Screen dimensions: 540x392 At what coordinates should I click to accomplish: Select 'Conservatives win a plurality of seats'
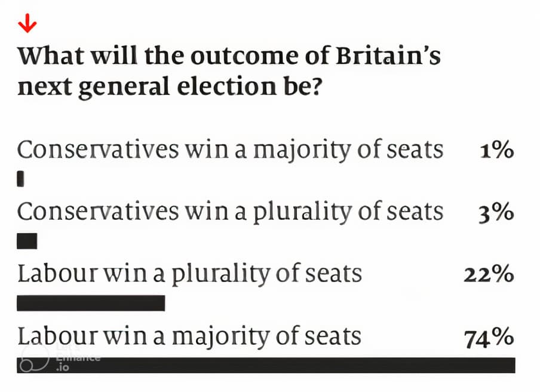pos(230,212)
